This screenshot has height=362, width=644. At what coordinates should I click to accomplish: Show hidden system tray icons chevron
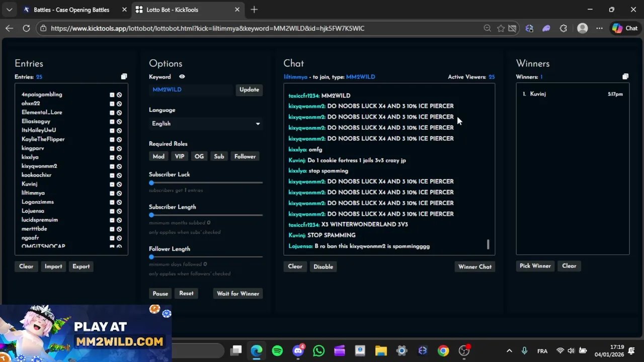click(x=509, y=351)
